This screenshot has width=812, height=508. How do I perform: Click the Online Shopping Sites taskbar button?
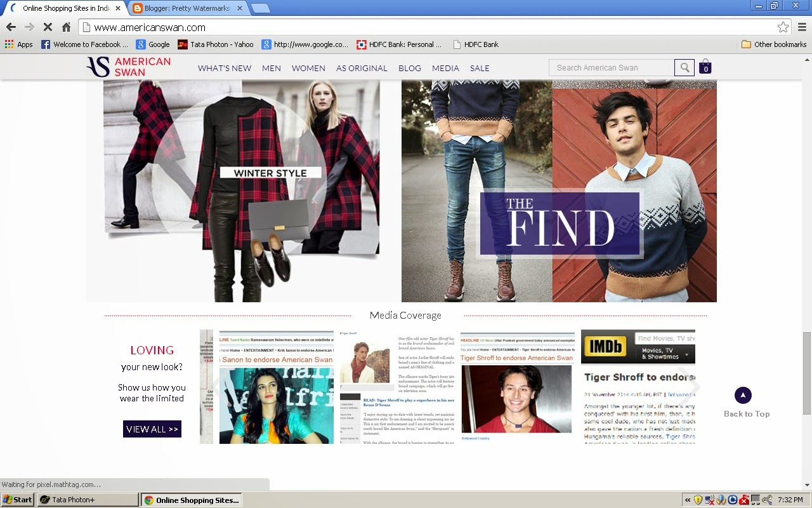point(192,500)
